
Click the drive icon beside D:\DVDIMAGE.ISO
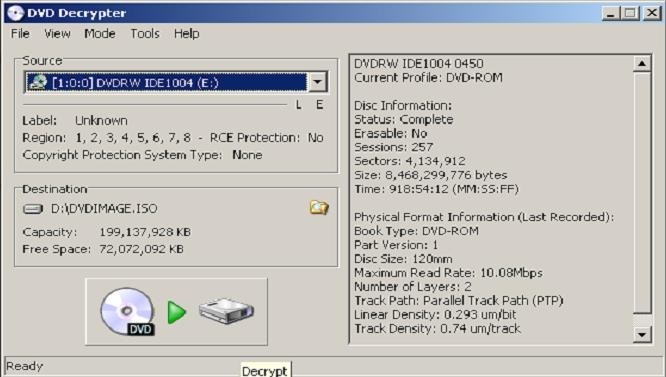[33, 209]
